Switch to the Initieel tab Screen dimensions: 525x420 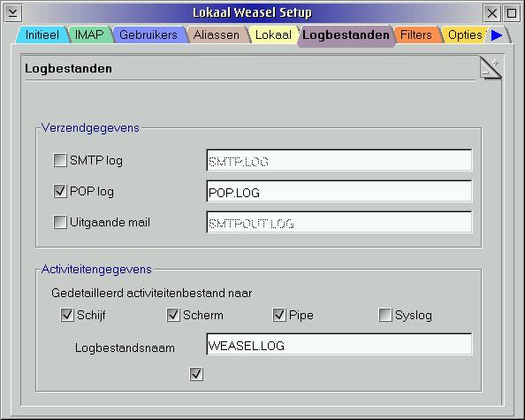pyautogui.click(x=42, y=34)
